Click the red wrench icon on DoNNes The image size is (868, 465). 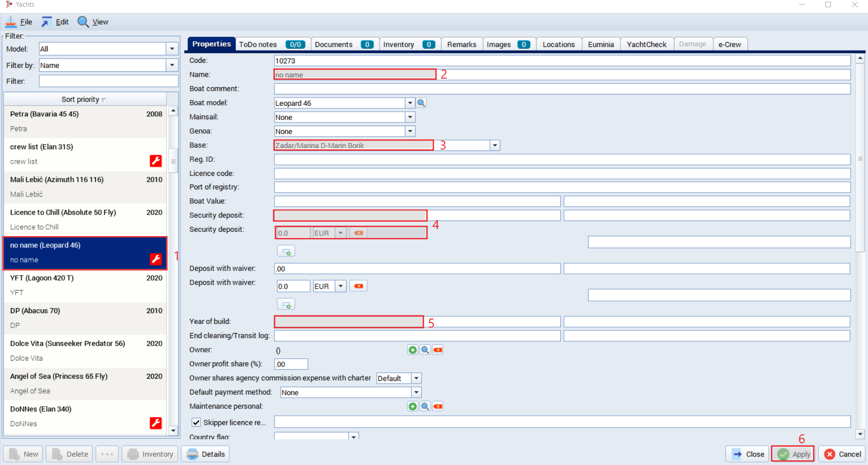[x=156, y=423]
